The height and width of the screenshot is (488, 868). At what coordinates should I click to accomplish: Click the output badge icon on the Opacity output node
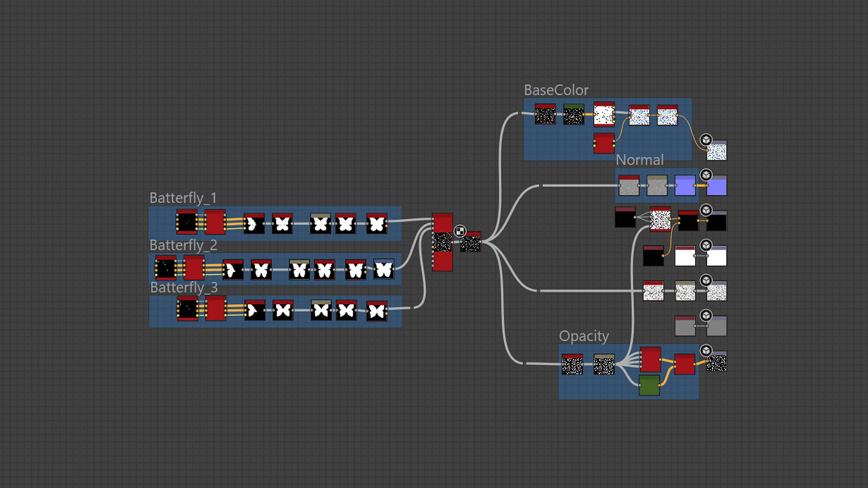pos(706,351)
